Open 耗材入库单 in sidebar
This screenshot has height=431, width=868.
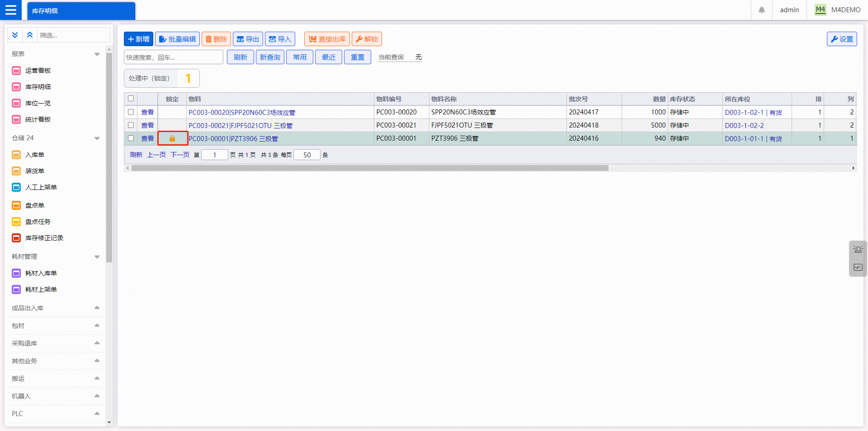[41, 273]
